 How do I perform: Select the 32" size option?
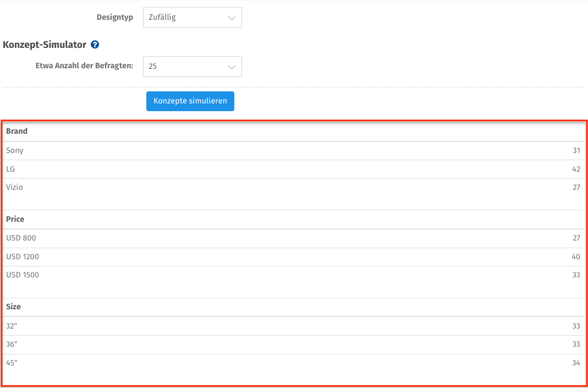(12, 326)
